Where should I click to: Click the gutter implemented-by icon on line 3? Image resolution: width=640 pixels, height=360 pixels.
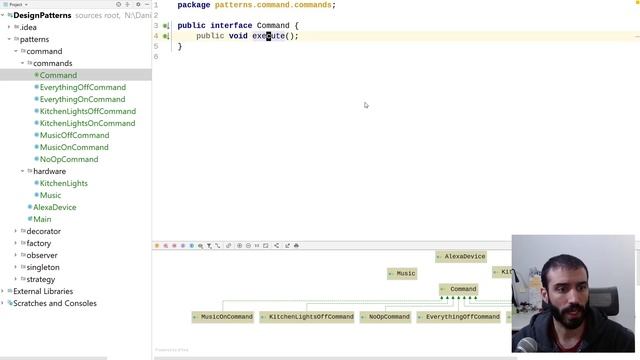166,26
